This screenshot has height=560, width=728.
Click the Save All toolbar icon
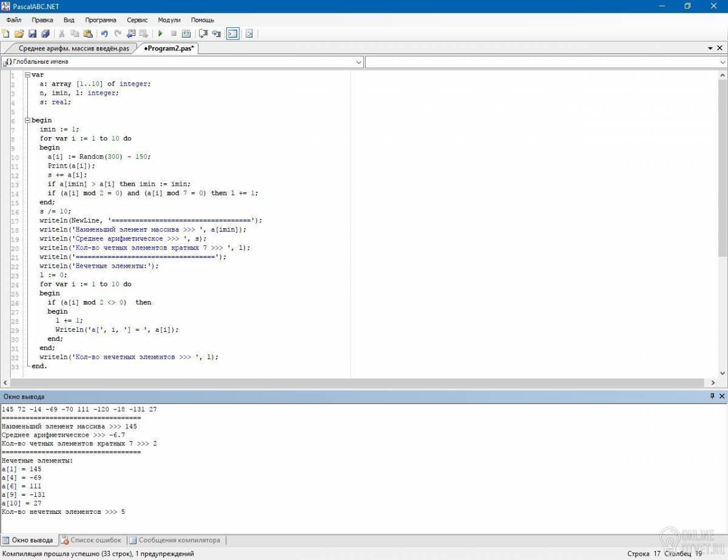point(45,34)
